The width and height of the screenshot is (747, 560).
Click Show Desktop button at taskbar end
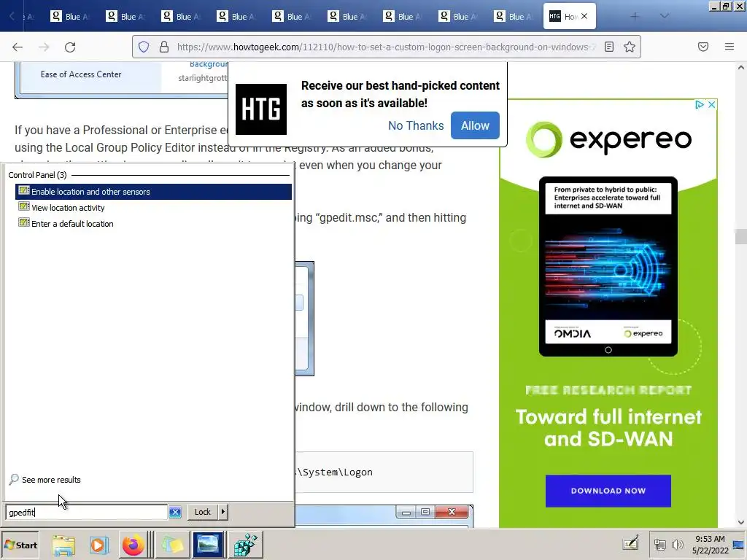pyautogui.click(x=739, y=545)
